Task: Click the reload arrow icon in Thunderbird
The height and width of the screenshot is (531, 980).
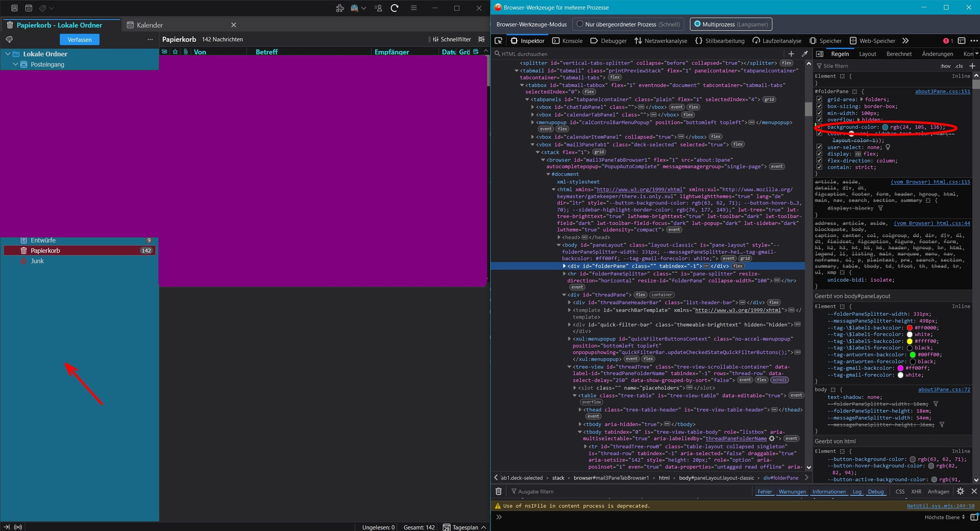Action: point(395,8)
